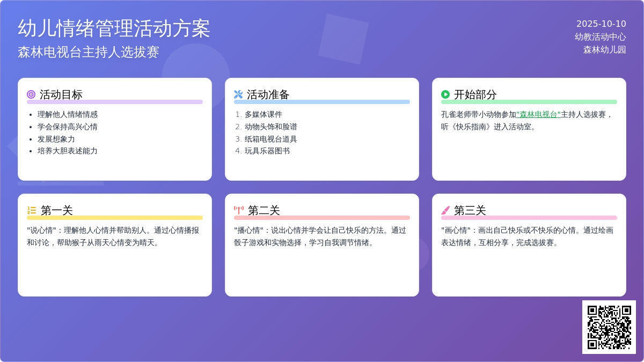Click list item 纸箱电视台道具
Image resolution: width=644 pixels, height=362 pixels.
(x=271, y=139)
